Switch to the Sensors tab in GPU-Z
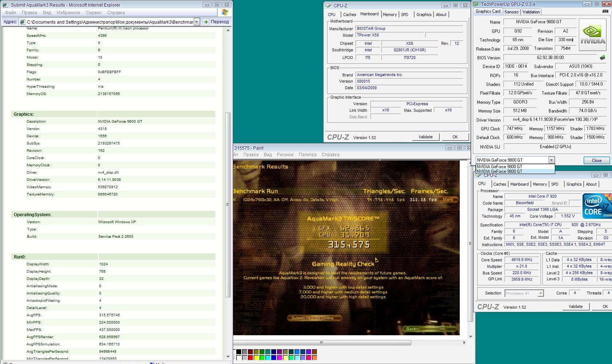 click(511, 12)
